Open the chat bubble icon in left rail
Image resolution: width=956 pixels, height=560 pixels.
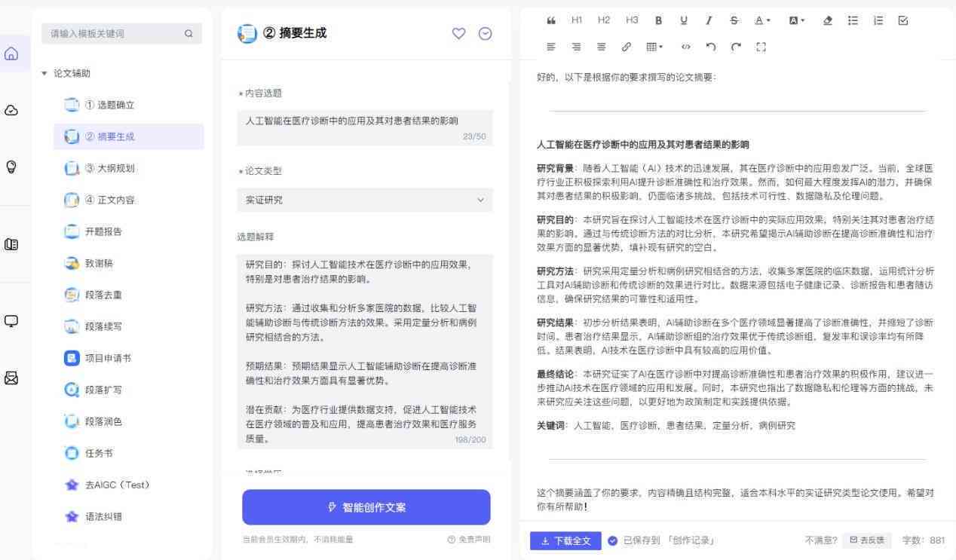point(11,322)
